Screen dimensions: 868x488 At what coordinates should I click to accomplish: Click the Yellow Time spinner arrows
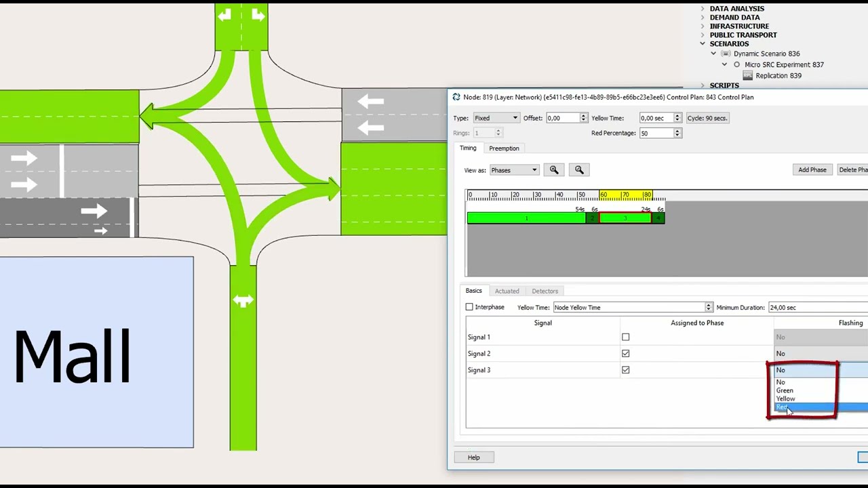point(677,118)
